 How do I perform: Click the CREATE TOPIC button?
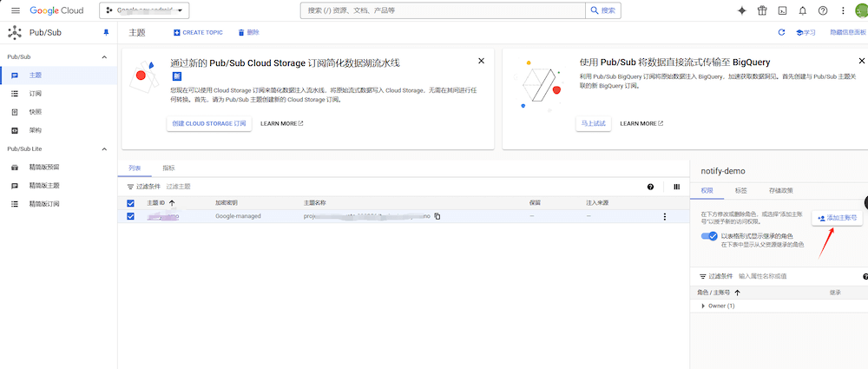198,32
